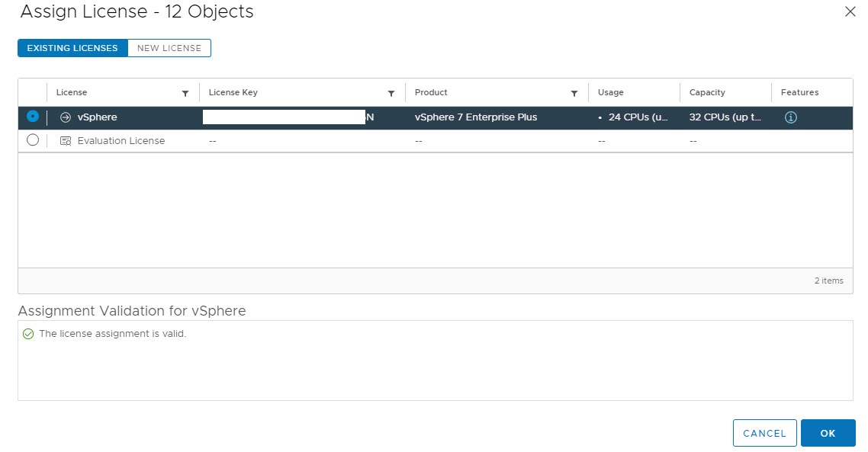Screen dimensions: 868x452
Task: Click the Evaluation License row icon
Action: tap(66, 141)
